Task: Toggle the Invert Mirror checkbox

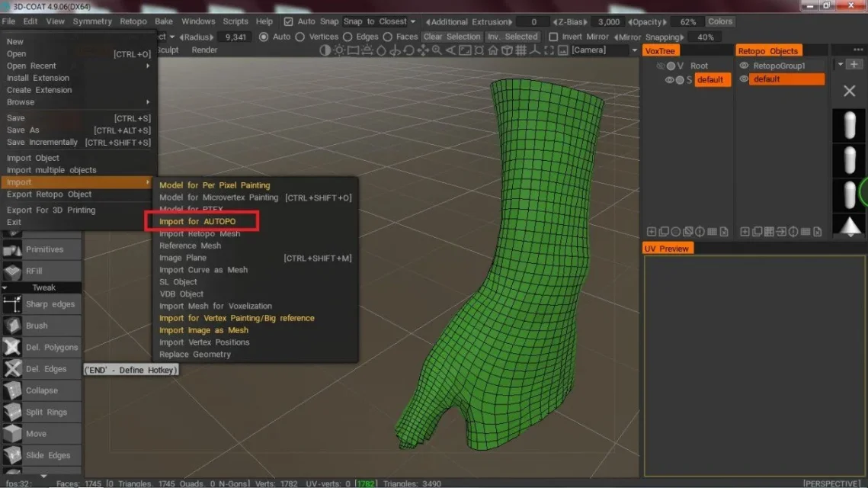Action: [553, 37]
